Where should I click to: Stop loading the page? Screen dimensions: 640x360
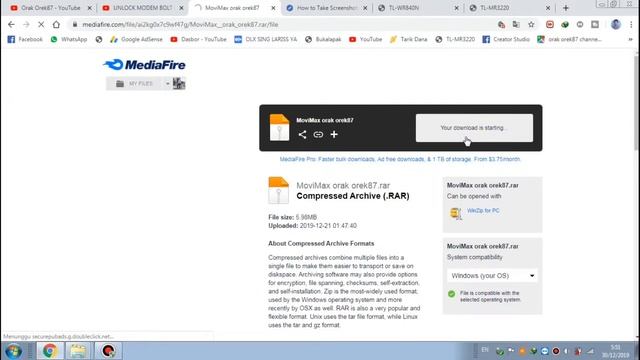tap(41, 24)
